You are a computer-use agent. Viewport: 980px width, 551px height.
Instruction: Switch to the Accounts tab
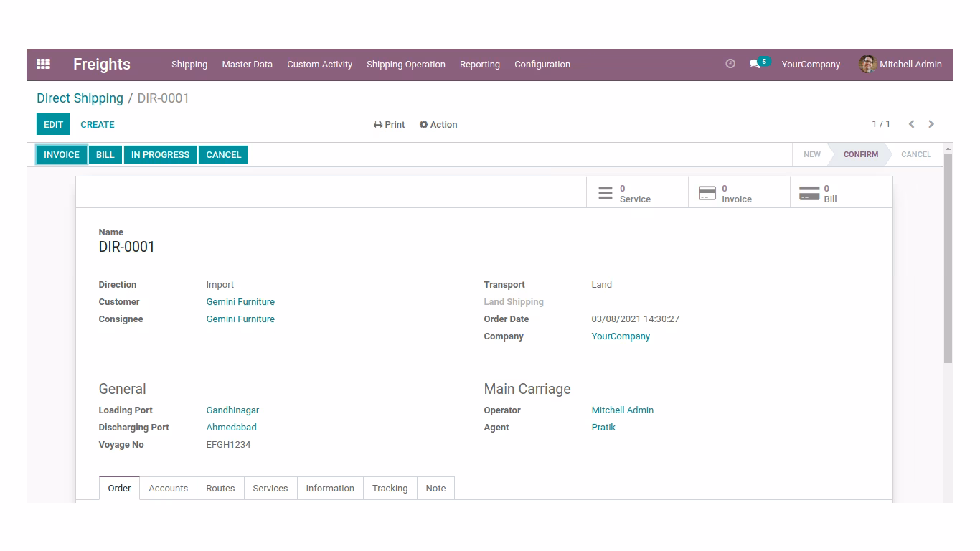pyautogui.click(x=168, y=488)
